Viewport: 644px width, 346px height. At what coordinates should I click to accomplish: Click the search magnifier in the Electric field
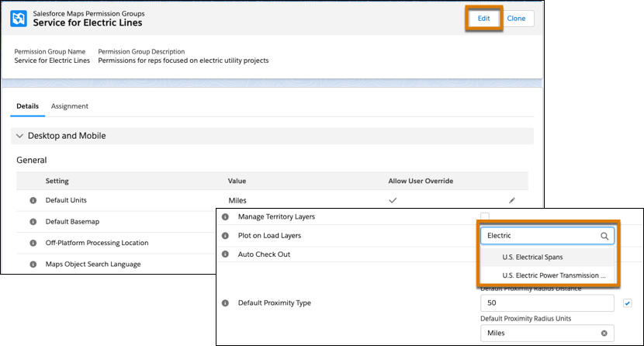tap(604, 236)
